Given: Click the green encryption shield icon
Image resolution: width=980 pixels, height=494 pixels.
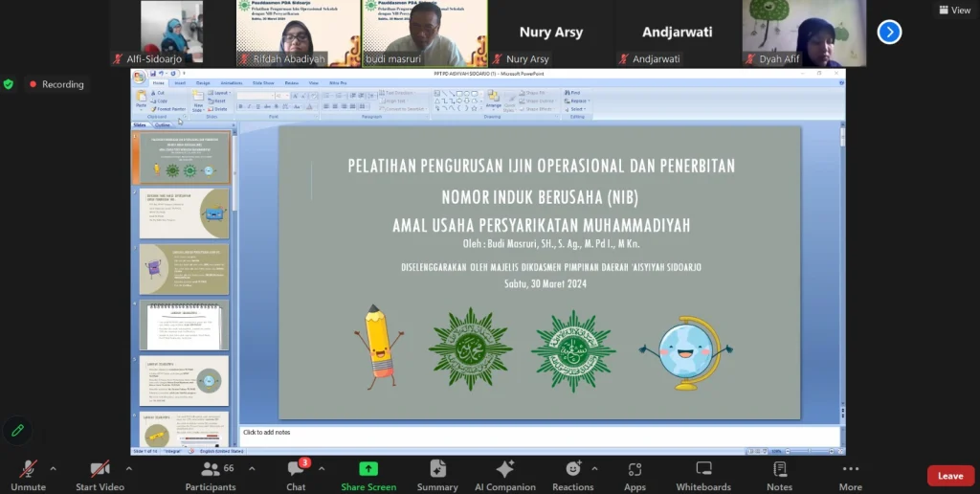Looking at the screenshot, I should (x=8, y=84).
